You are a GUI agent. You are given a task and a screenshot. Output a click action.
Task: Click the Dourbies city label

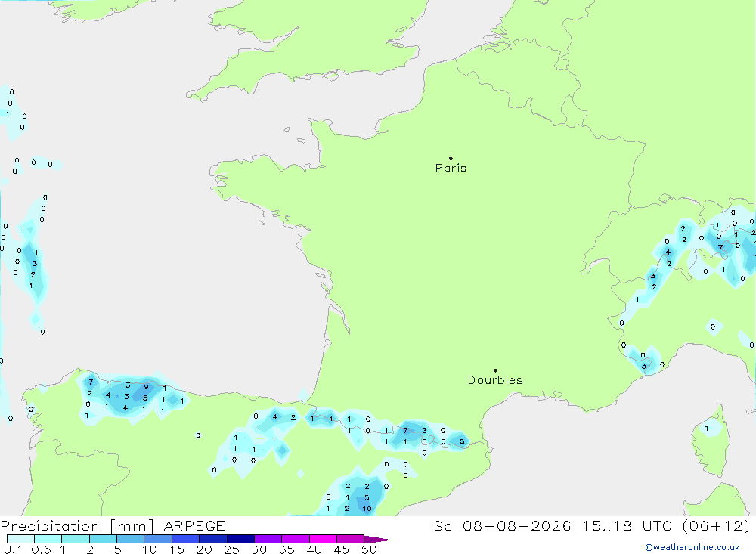pyautogui.click(x=495, y=380)
